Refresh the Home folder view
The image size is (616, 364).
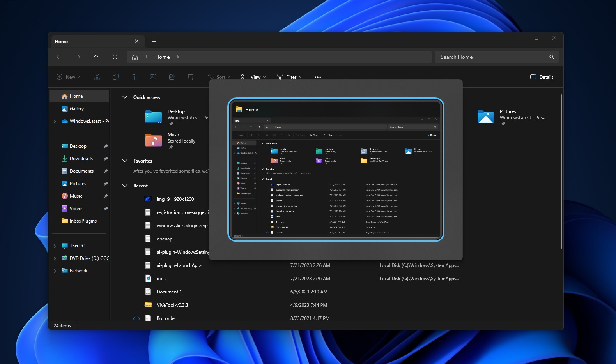point(115,57)
